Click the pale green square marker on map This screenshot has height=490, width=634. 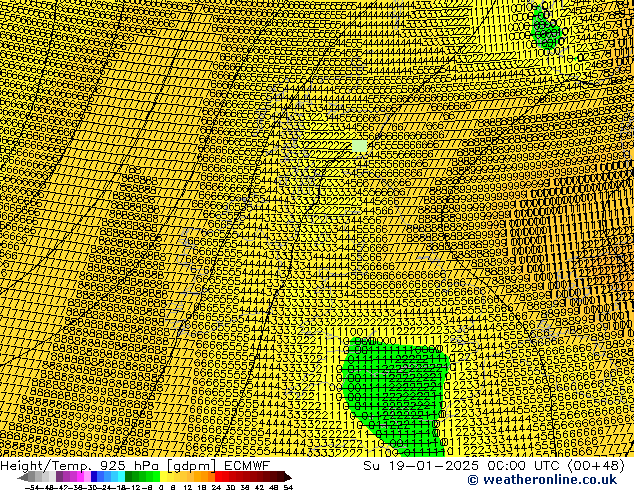(359, 146)
